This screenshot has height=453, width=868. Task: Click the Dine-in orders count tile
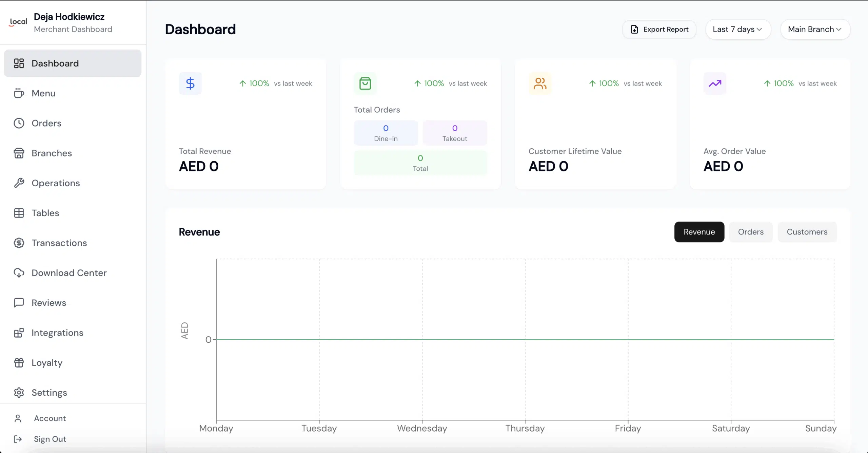(x=386, y=133)
